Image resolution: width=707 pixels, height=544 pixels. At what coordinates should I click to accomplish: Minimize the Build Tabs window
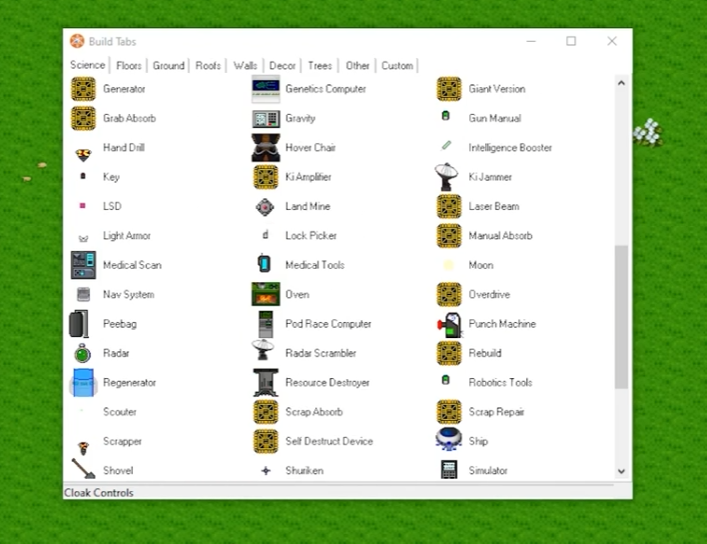(531, 41)
